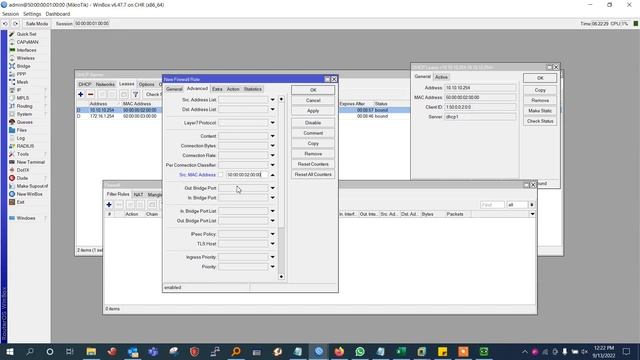Open the Routing sidebar menu
Screen dimensions: 640x360
point(24,106)
